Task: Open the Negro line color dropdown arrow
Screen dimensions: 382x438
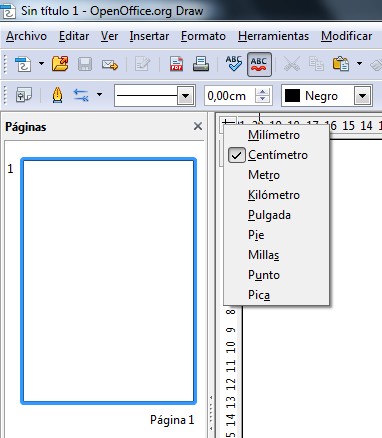Action: (x=363, y=96)
